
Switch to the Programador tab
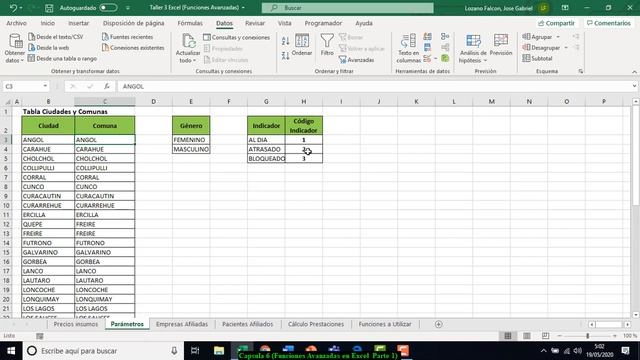coord(323,23)
